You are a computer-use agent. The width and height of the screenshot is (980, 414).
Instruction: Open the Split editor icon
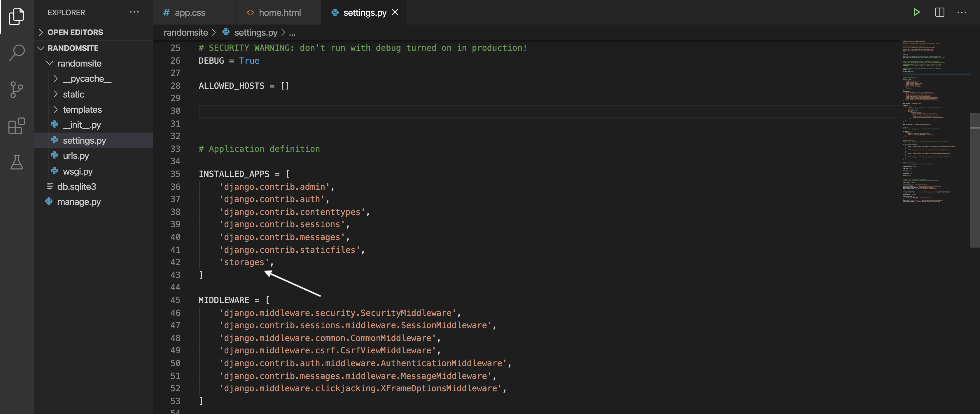940,12
